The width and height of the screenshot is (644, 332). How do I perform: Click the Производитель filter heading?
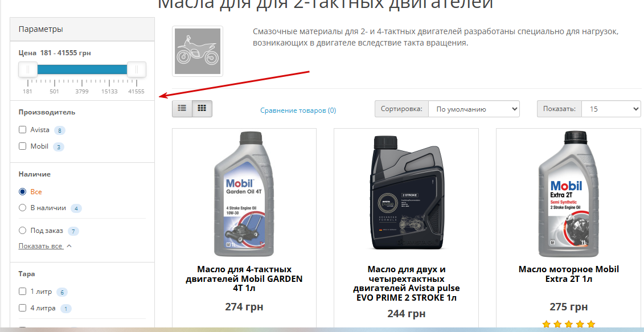(47, 112)
